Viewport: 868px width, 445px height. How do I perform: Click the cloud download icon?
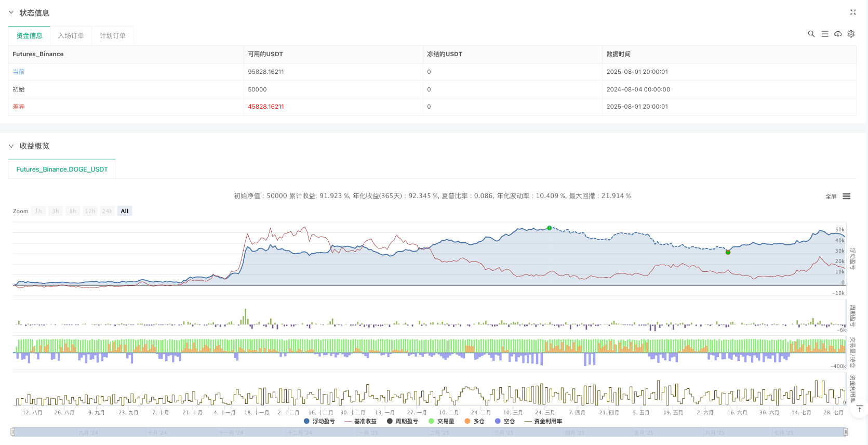(x=838, y=34)
